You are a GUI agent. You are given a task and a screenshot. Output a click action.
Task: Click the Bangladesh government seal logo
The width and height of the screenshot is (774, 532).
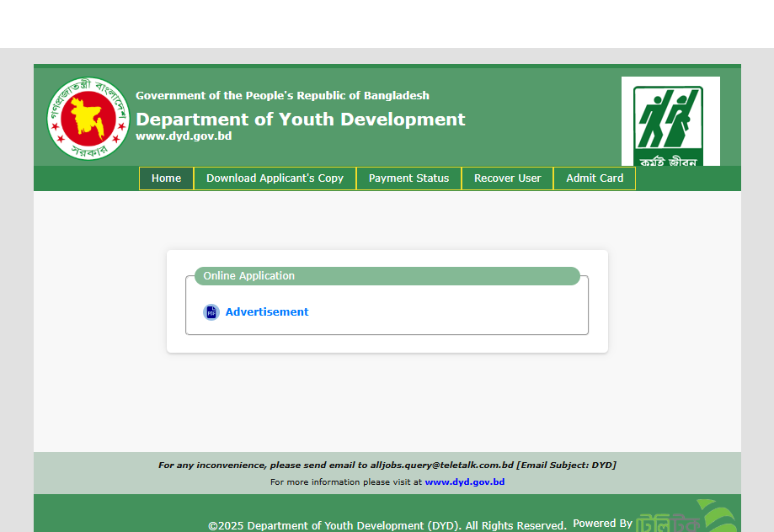88,119
